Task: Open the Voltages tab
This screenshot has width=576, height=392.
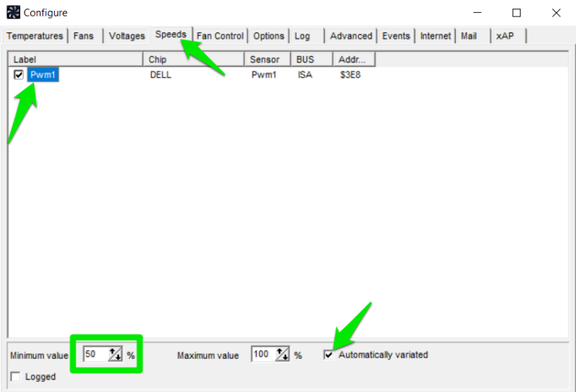Action: pyautogui.click(x=127, y=36)
